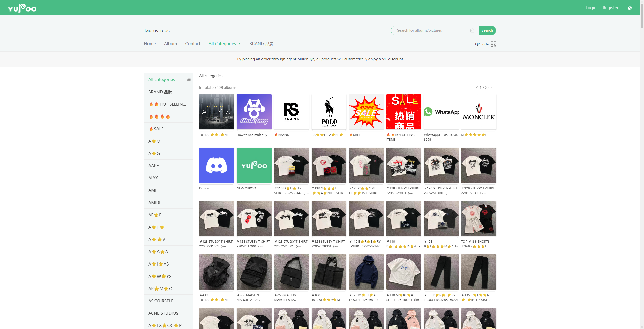The width and height of the screenshot is (644, 329).
Task: Click the Mulebuye 5% discount notice
Action: click(320, 59)
